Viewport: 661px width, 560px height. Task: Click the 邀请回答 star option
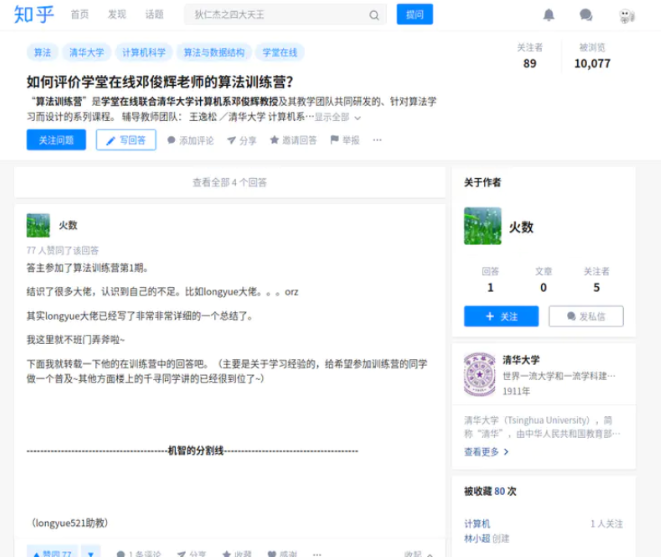point(293,140)
